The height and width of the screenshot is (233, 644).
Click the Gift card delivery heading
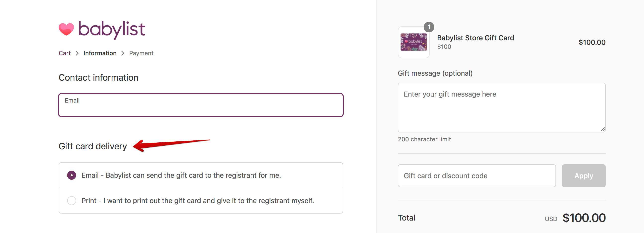(x=93, y=146)
